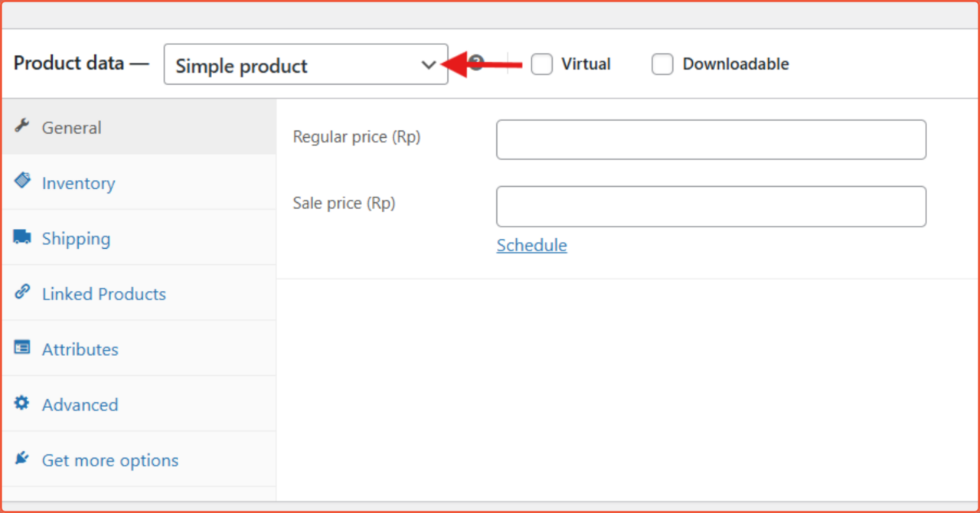The image size is (980, 513).
Task: Click inside the Regular price field
Action: click(710, 139)
